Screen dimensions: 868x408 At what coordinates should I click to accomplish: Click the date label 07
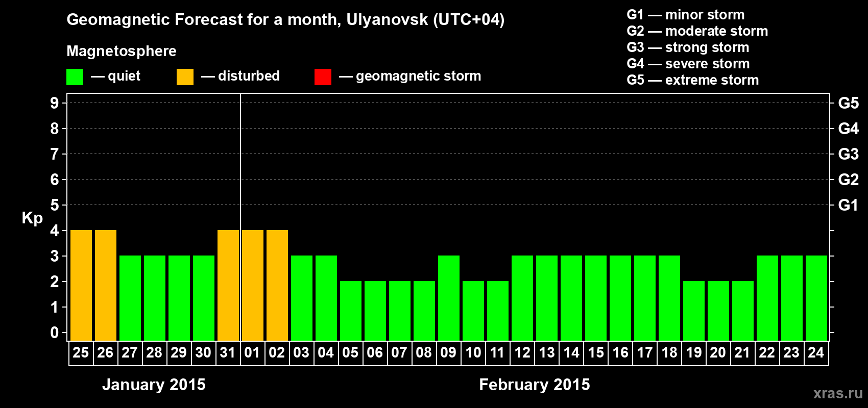point(399,353)
